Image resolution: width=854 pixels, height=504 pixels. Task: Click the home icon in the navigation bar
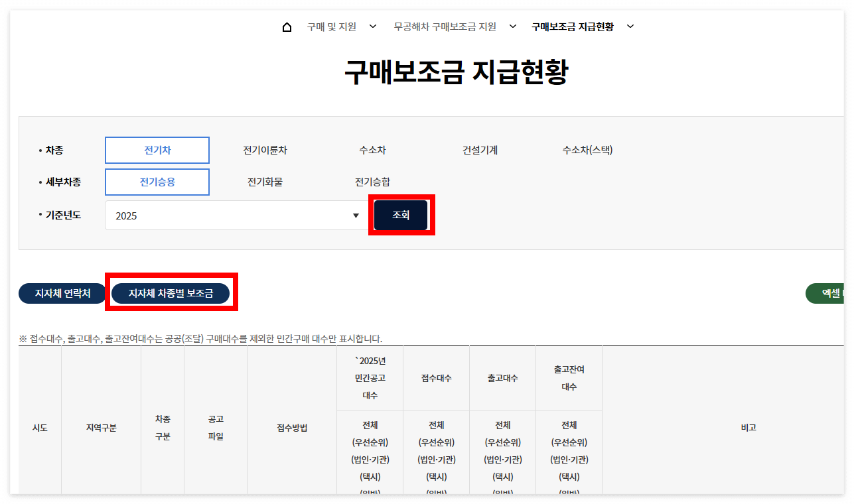coord(286,27)
